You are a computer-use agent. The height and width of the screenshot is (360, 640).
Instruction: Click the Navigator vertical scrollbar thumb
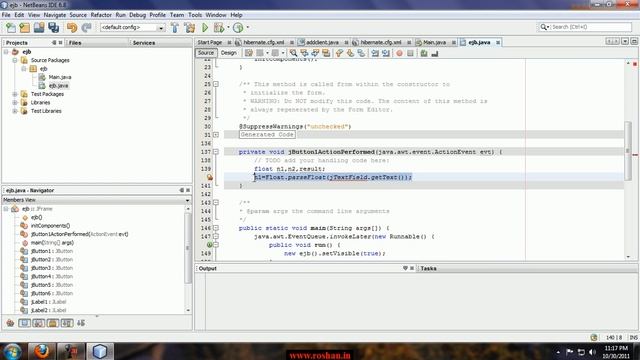[x=188, y=248]
